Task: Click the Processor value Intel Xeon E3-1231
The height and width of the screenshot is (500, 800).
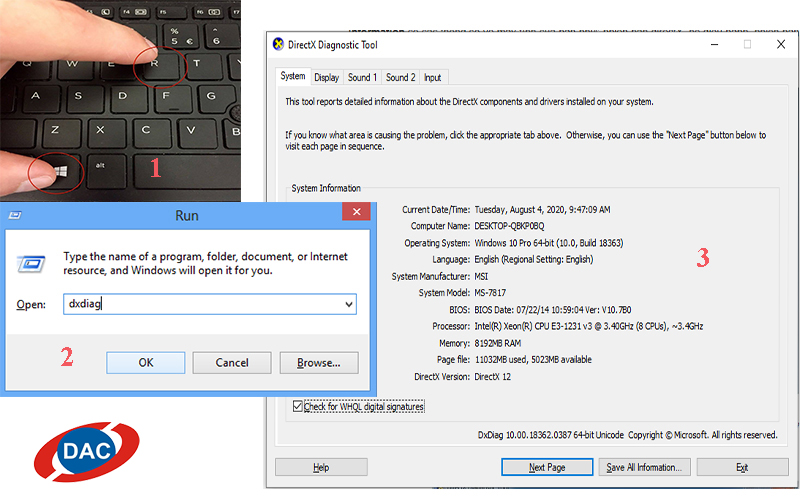Action: point(589,326)
